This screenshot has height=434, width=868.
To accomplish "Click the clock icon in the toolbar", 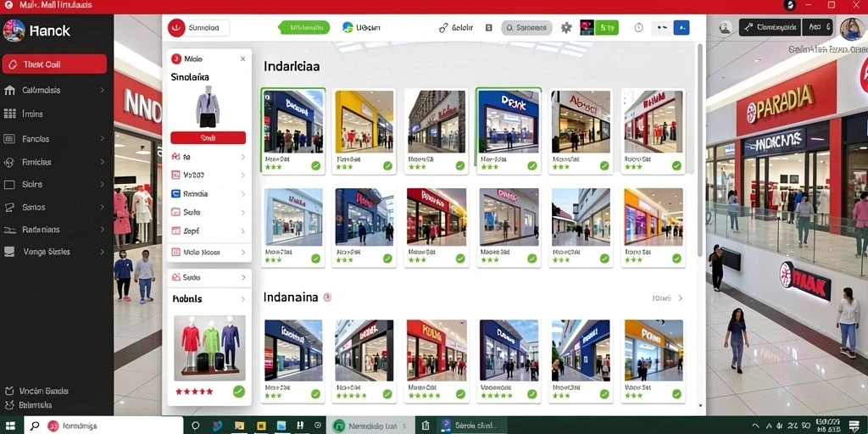I will (638, 28).
